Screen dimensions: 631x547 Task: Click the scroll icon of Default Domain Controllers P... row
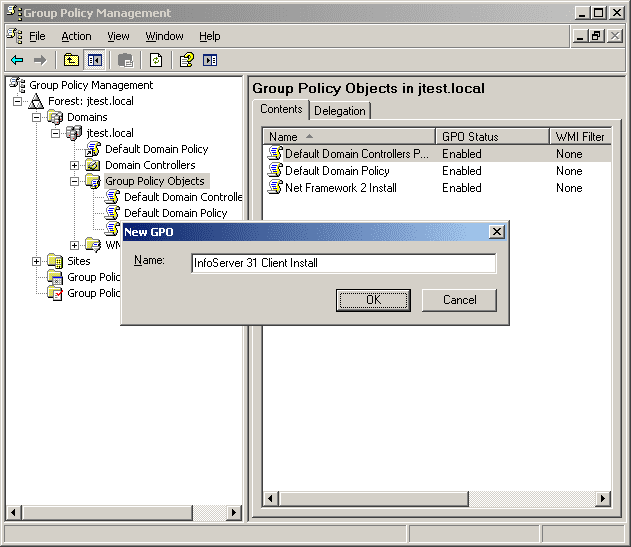(275, 153)
